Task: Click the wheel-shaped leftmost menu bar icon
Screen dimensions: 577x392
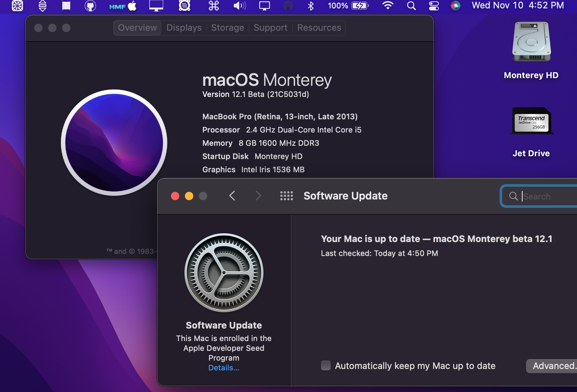Action: point(17,6)
